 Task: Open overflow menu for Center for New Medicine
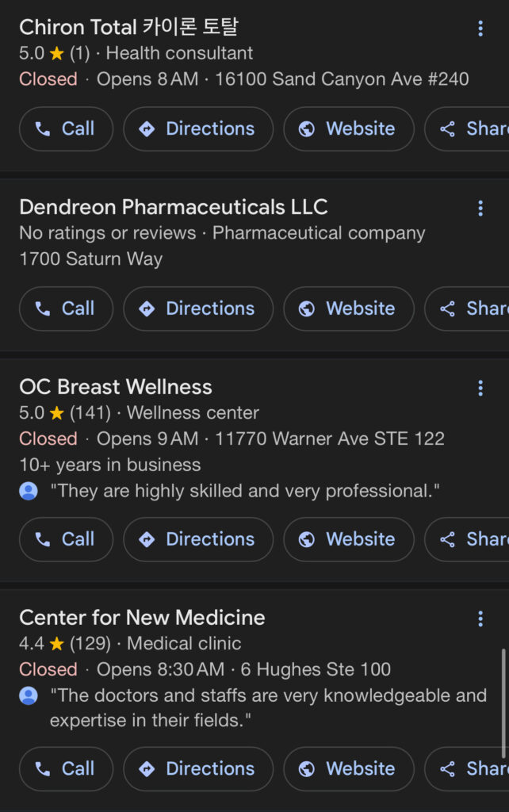(480, 619)
